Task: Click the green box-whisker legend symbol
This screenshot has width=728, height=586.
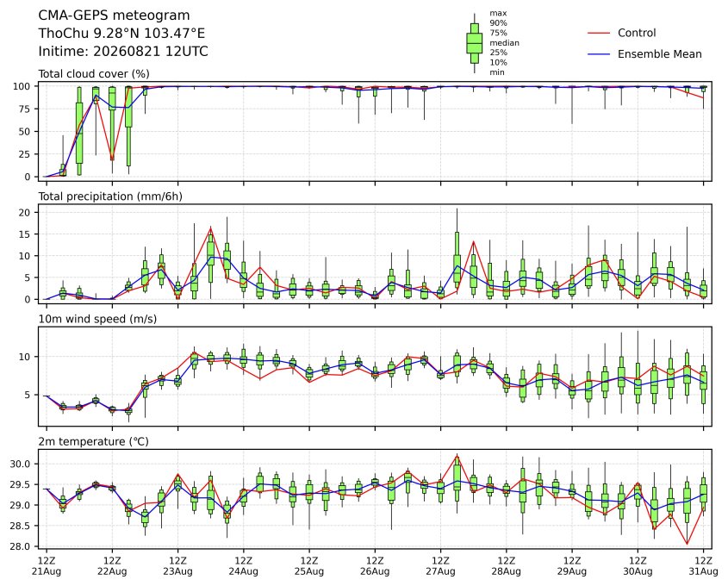Action: tap(474, 43)
